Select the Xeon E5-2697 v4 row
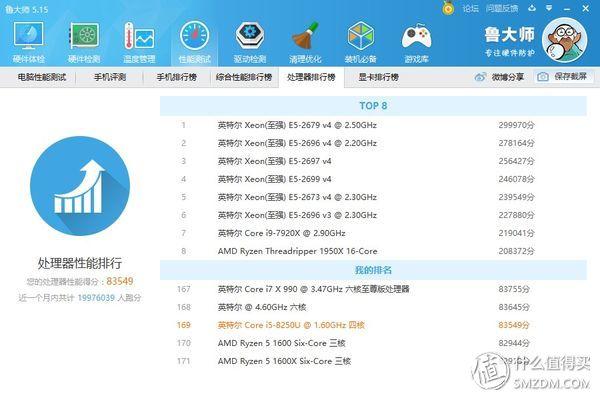Viewport: 600px width, 400px height. click(x=373, y=161)
